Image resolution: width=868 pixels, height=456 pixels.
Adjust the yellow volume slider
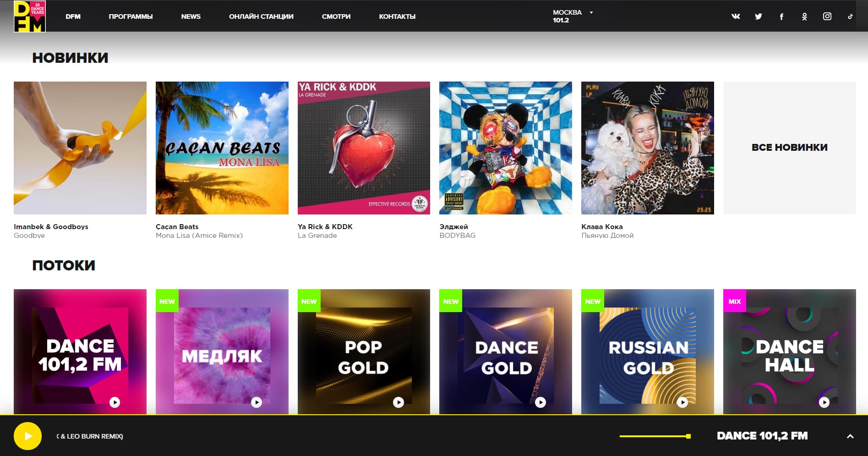655,436
